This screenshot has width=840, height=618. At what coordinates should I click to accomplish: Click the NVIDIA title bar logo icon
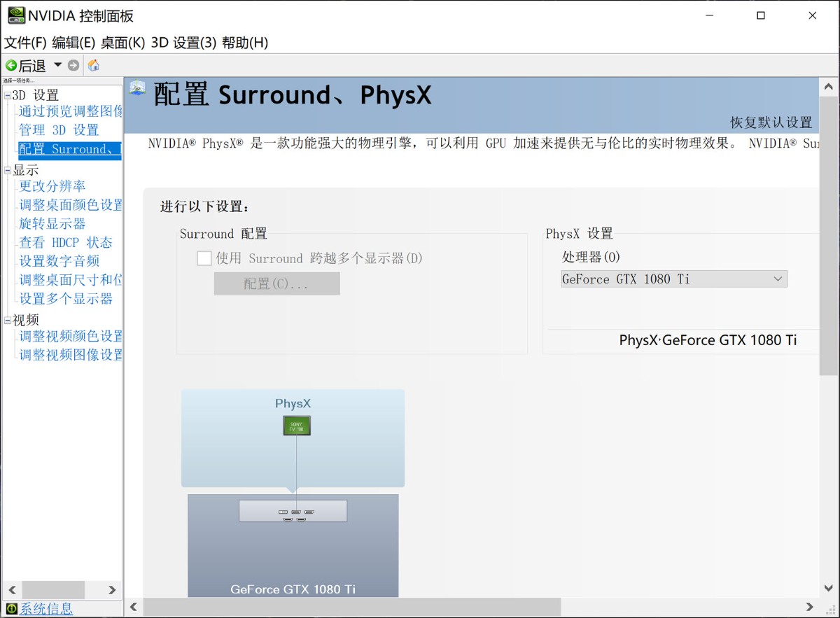click(x=16, y=15)
